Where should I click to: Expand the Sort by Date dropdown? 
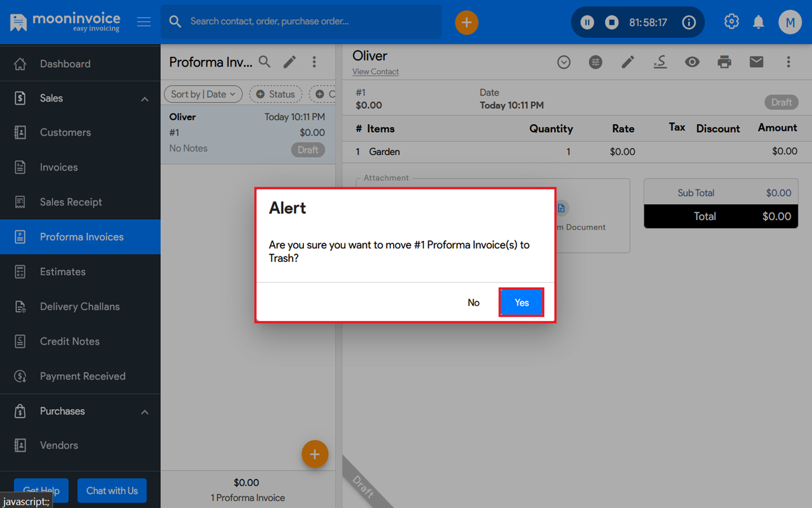203,94
